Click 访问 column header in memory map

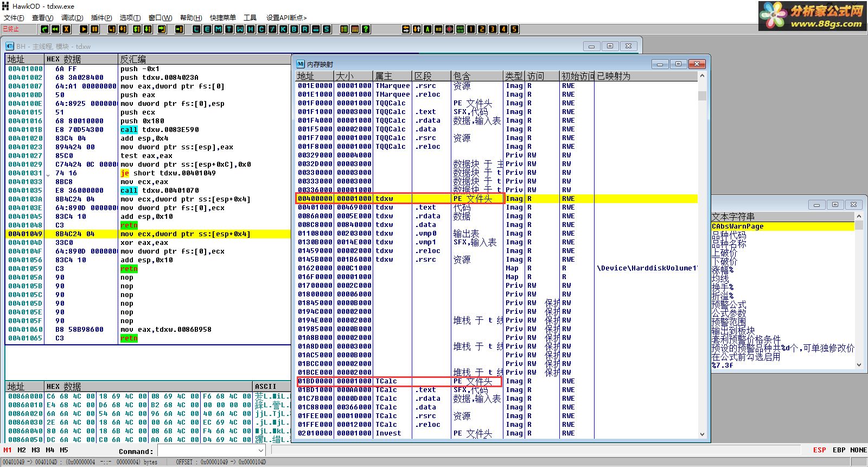(x=542, y=76)
